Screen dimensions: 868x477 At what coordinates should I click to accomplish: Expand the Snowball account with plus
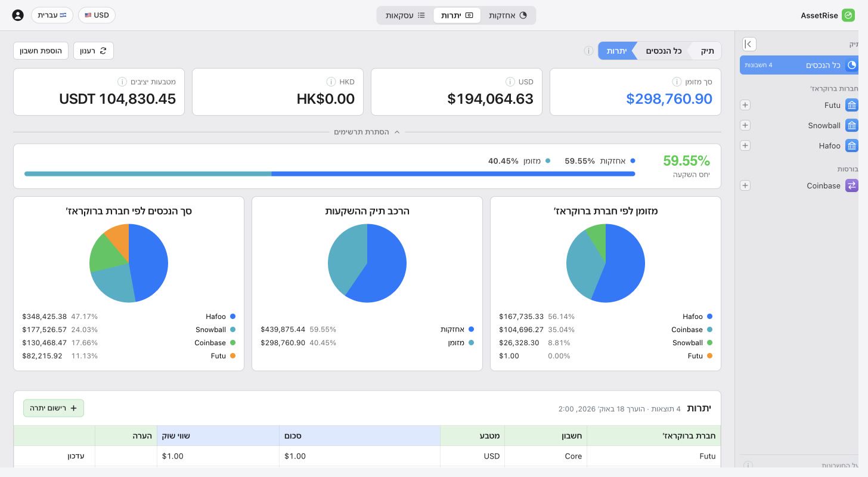tap(745, 126)
